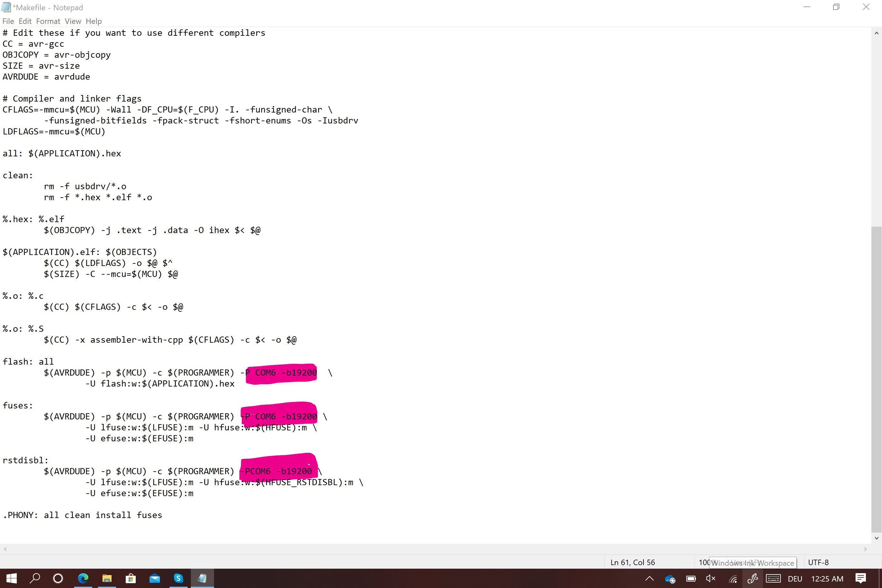Open touch keyboard from tray
This screenshot has height=588, width=882.
[x=773, y=579]
